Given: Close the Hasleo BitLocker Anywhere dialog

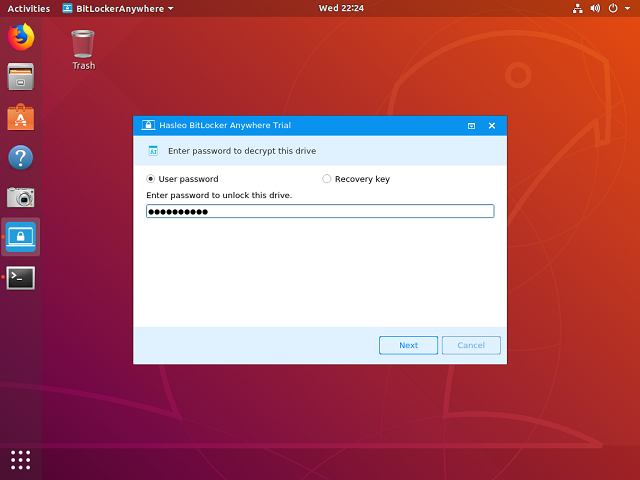Looking at the screenshot, I should tap(492, 126).
